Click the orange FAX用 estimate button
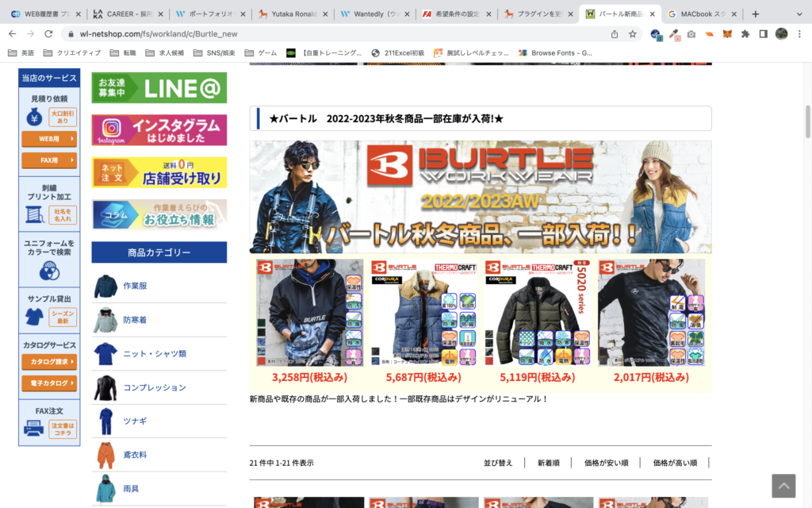The height and width of the screenshot is (508, 812). pyautogui.click(x=49, y=160)
